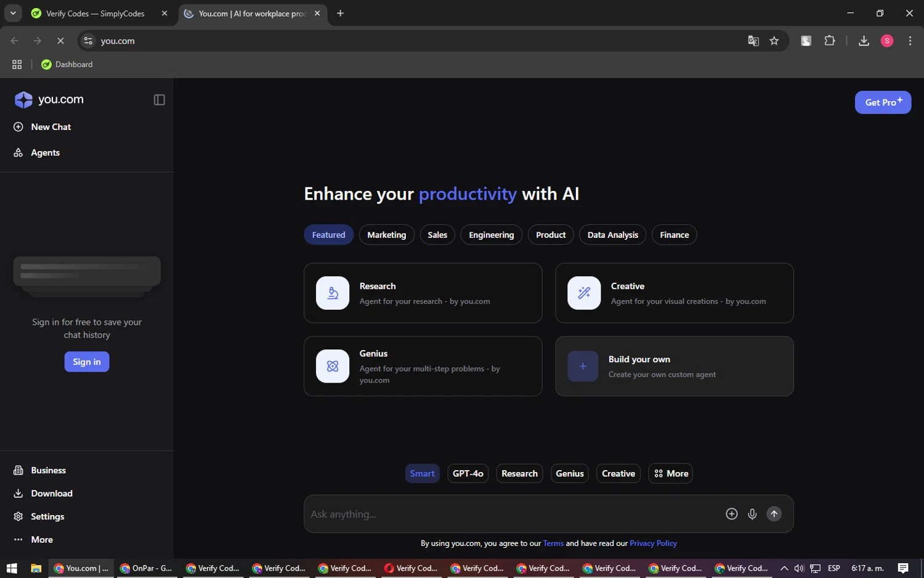Click the microphone voice input icon
Viewport: 924px width, 578px height.
[x=752, y=514]
